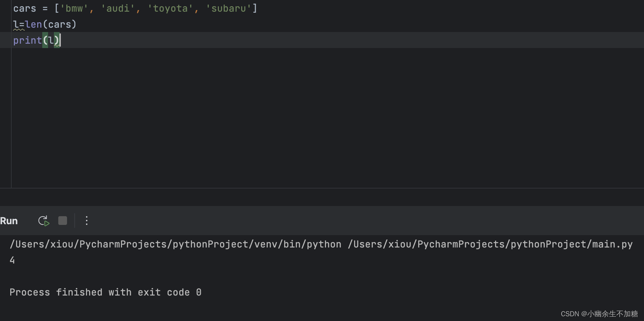Screen dimensions: 644x321
Task: Open the three-dot more options menu
Action: click(86, 221)
